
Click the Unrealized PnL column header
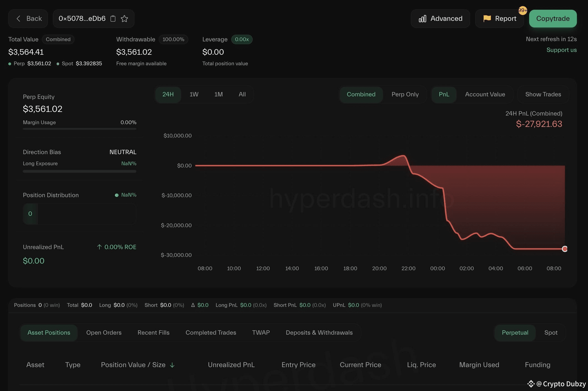point(231,365)
